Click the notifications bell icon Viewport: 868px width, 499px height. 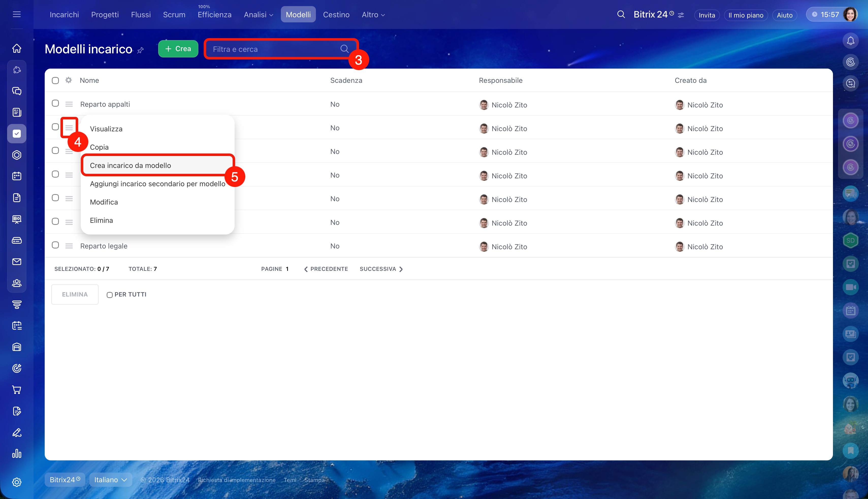(x=850, y=41)
